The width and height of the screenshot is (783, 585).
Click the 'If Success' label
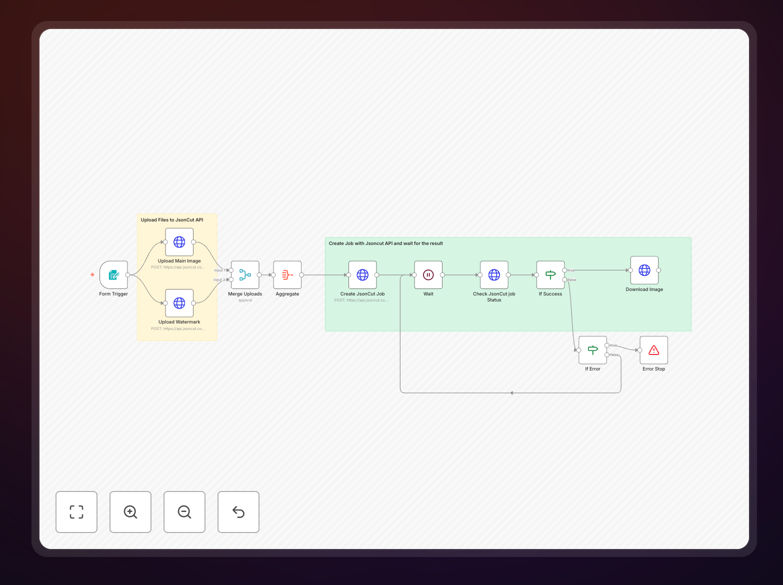(550, 294)
